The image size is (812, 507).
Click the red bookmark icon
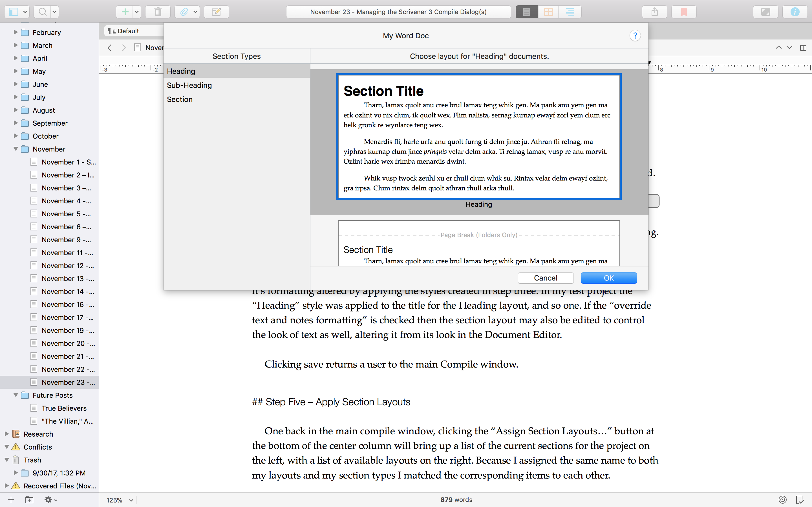683,12
